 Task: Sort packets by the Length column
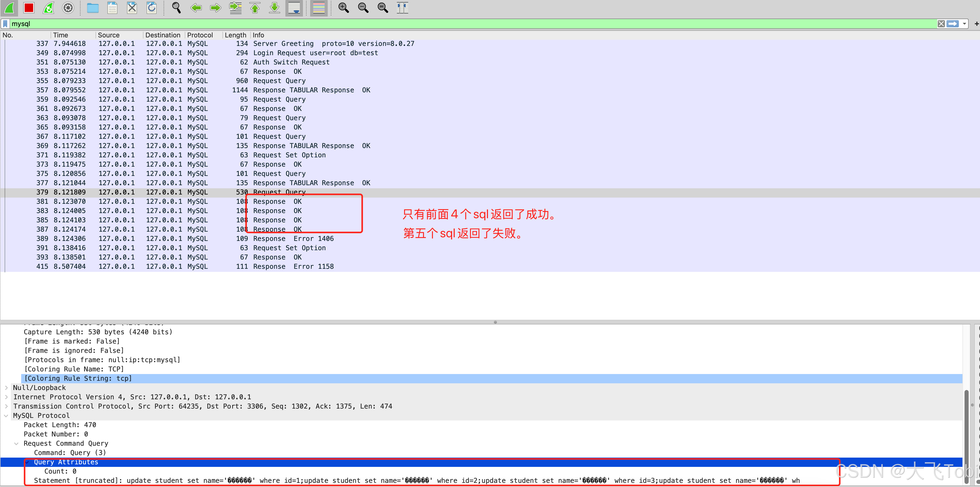click(x=235, y=35)
